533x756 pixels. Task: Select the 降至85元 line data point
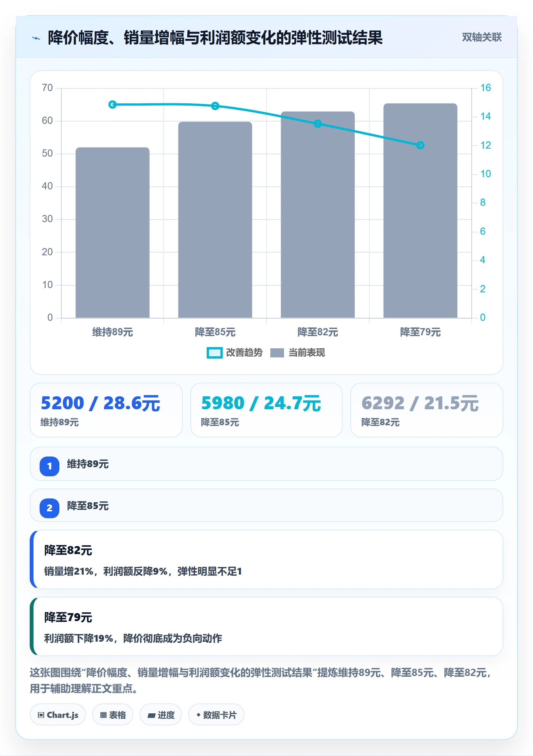point(215,106)
